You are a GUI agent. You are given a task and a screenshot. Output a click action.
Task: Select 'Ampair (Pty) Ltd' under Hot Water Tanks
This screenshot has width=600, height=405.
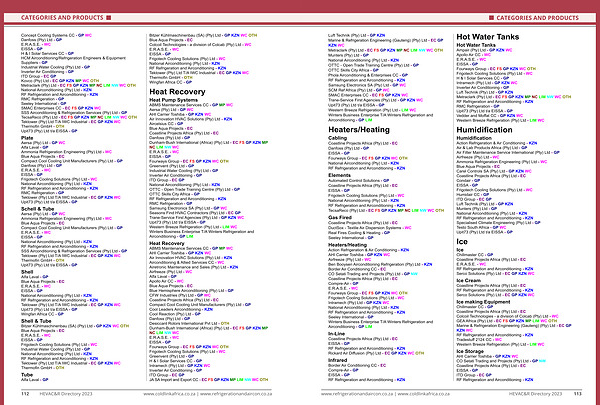tap(470, 50)
